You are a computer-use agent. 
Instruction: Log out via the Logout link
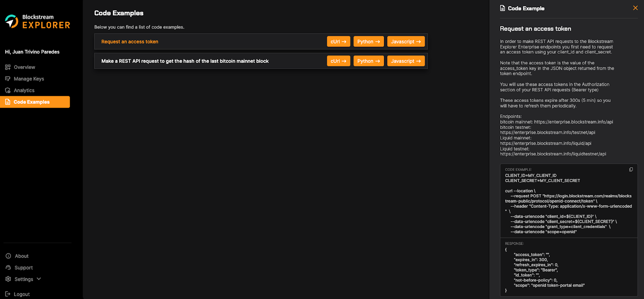(22, 295)
